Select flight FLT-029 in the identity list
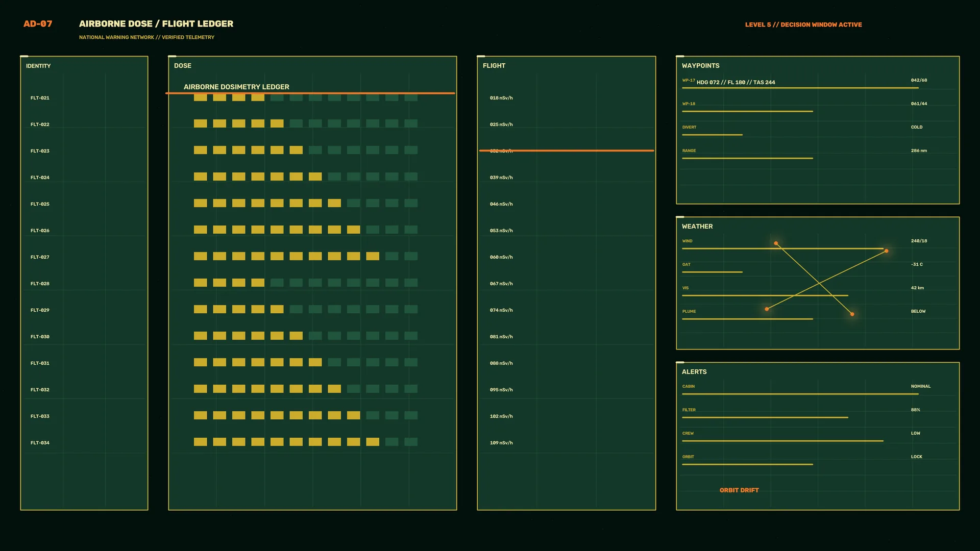Image resolution: width=980 pixels, height=551 pixels. tap(40, 310)
